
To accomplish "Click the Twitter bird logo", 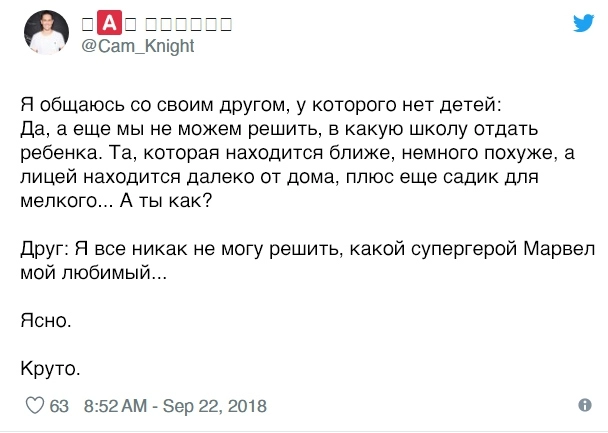I will click(584, 24).
